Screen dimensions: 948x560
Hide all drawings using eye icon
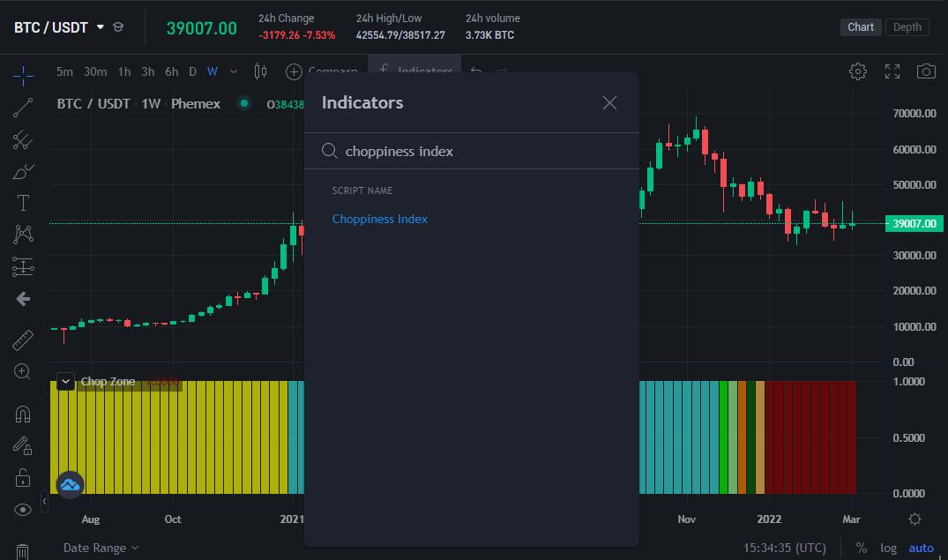click(22, 509)
